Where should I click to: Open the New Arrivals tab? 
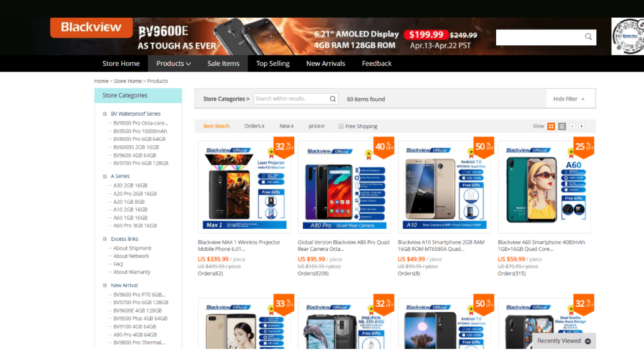click(326, 63)
